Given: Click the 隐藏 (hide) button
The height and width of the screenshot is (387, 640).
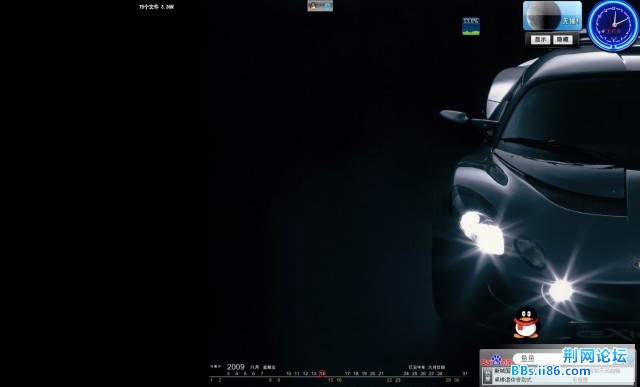Looking at the screenshot, I should coord(563,40).
